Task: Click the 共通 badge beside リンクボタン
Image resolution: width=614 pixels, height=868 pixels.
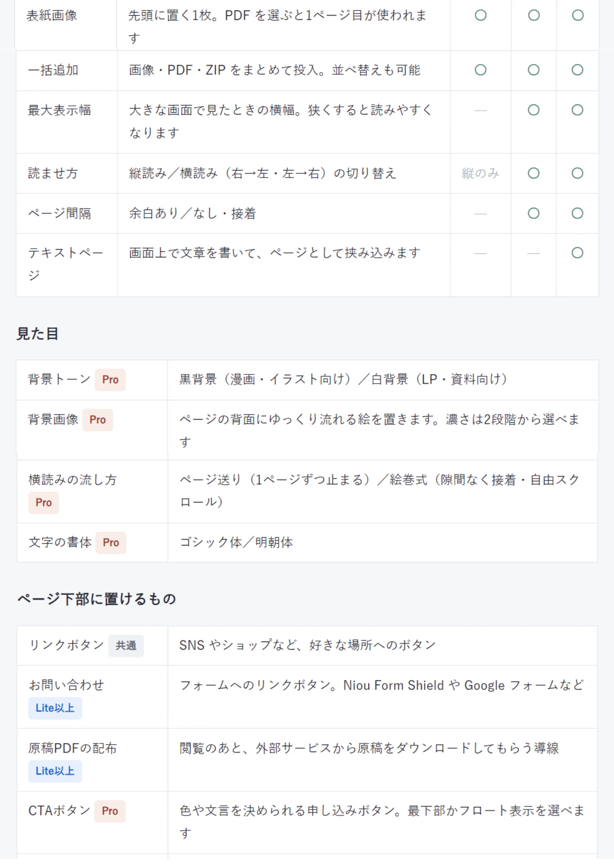Action: coord(126,646)
